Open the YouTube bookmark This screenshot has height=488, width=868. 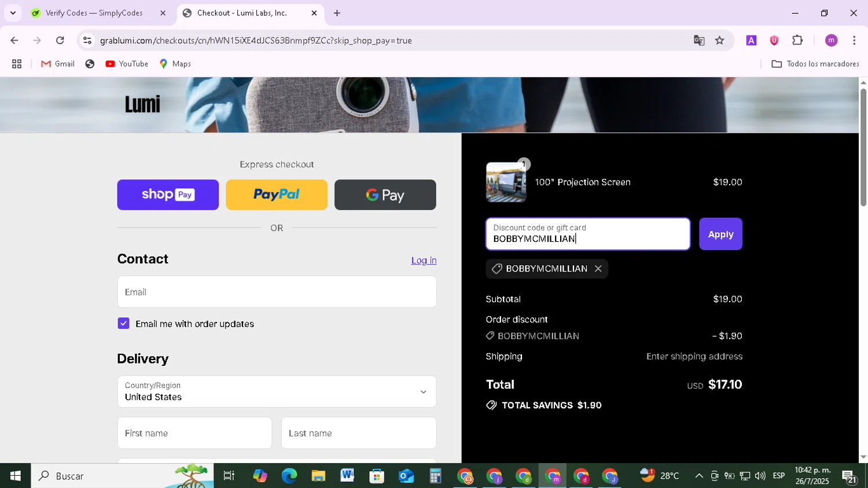pyautogui.click(x=127, y=64)
